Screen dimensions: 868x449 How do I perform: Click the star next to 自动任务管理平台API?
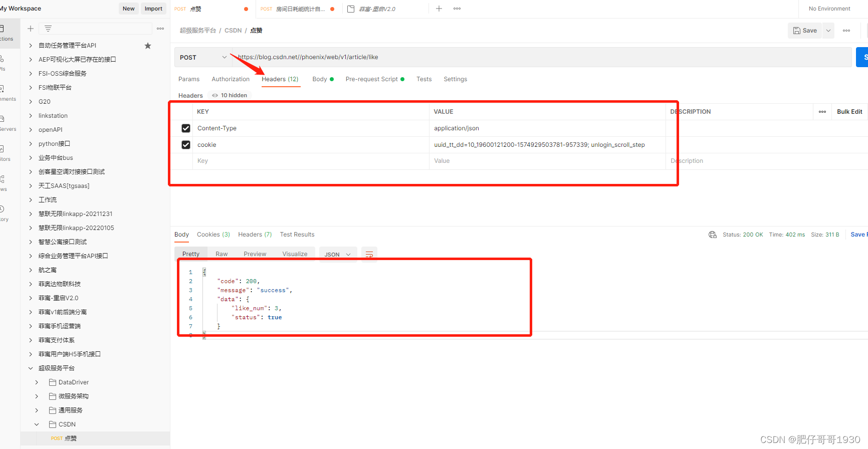click(x=148, y=46)
